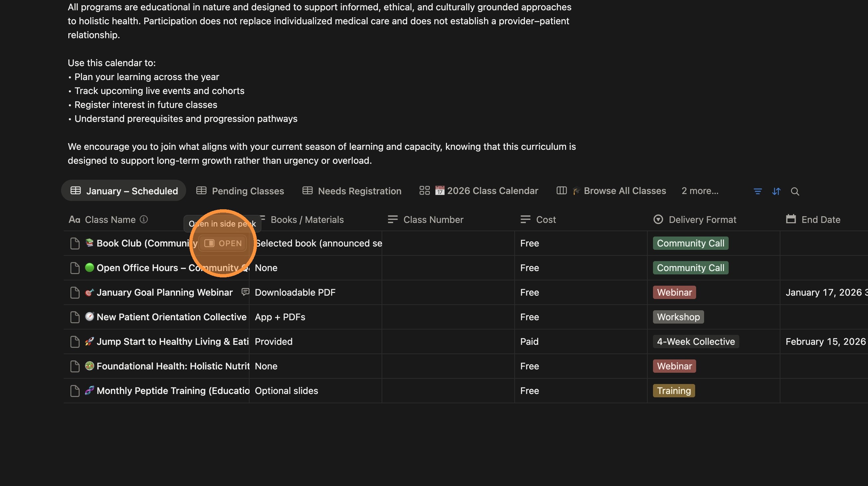The height and width of the screenshot is (486, 868).
Task: Click the gallery icon beside 2026 Class Calendar
Action: pyautogui.click(x=424, y=190)
